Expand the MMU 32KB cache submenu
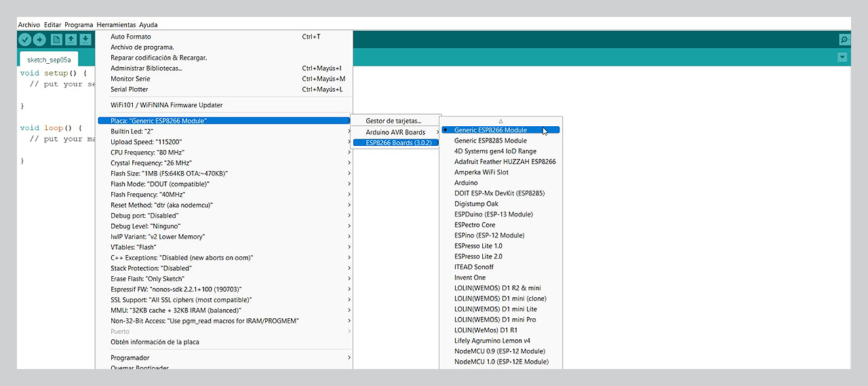Screen dimensions: 868x386 (224, 310)
